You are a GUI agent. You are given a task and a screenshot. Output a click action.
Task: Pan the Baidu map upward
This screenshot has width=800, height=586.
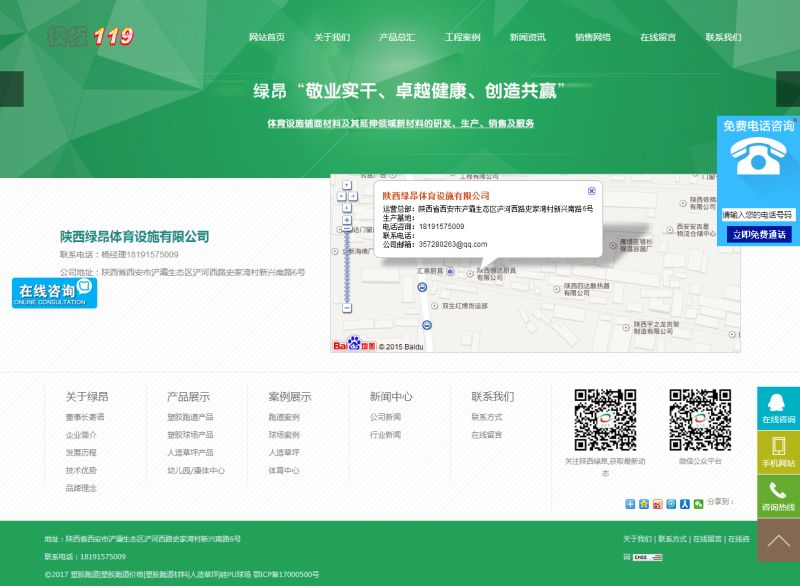click(x=347, y=185)
